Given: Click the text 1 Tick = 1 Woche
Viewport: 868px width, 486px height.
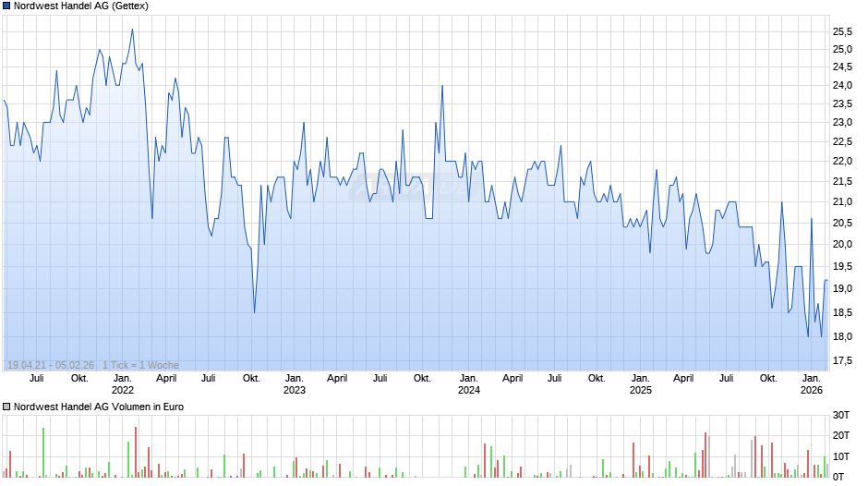Looking at the screenshot, I should click(x=140, y=365).
